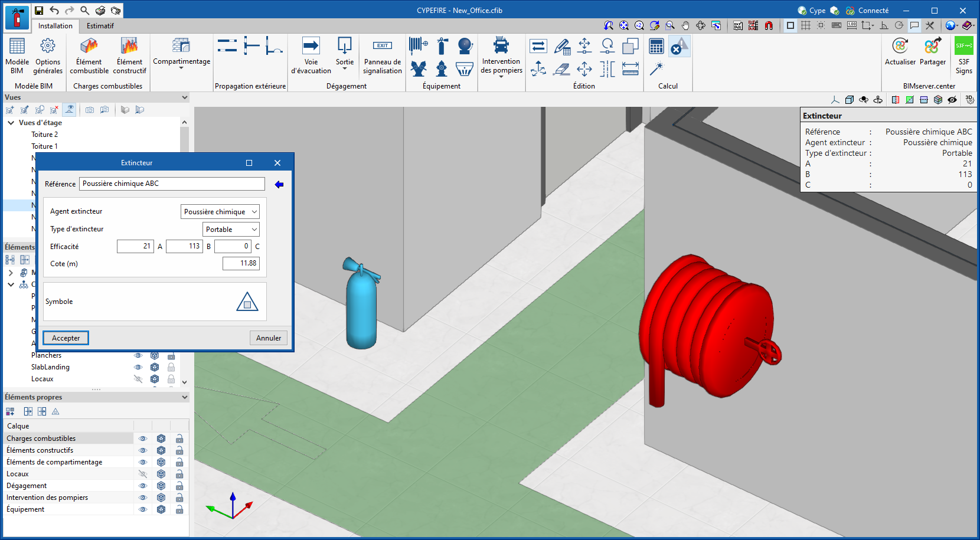Show the hidden Locaux layer
This screenshot has height=540, width=980.
(143, 474)
